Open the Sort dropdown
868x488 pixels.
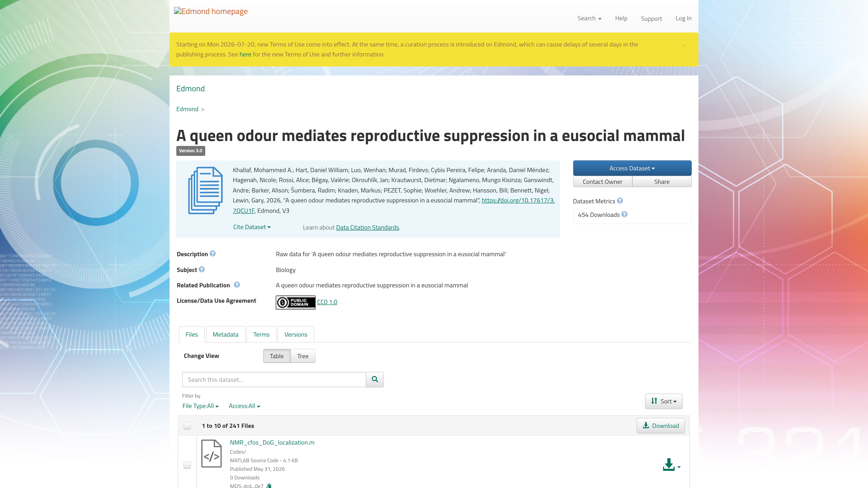click(663, 401)
